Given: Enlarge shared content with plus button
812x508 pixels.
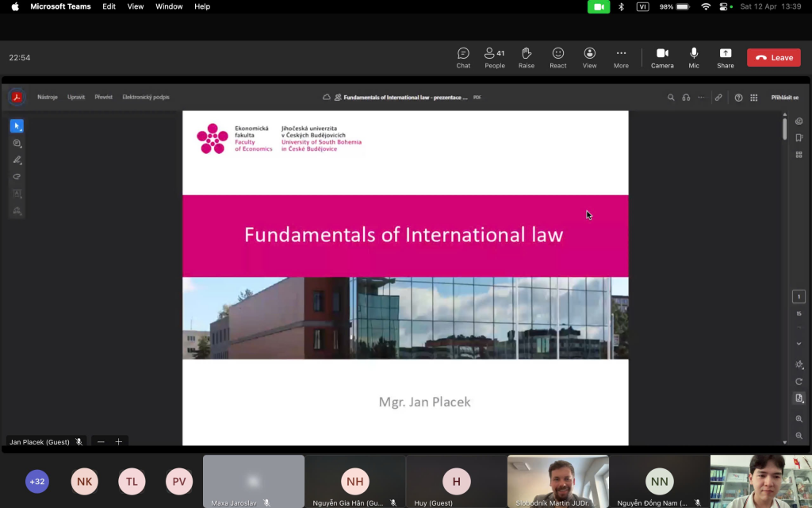Looking at the screenshot, I should point(119,442).
